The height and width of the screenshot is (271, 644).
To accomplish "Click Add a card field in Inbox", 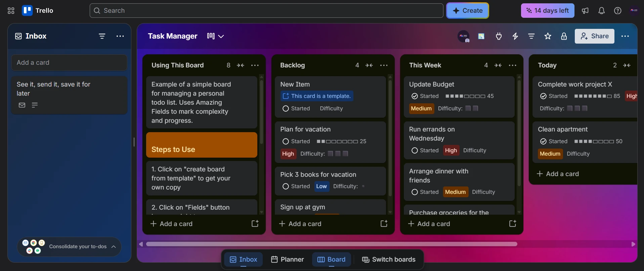I will [x=69, y=63].
